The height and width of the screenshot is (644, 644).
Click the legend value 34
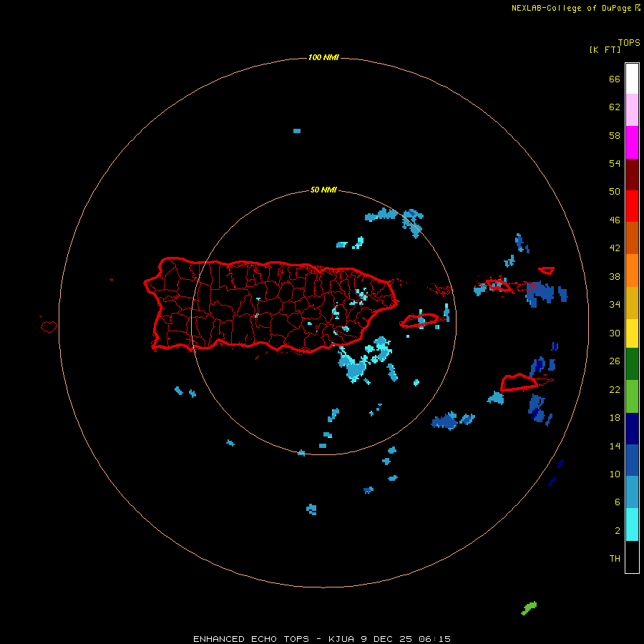pos(615,304)
